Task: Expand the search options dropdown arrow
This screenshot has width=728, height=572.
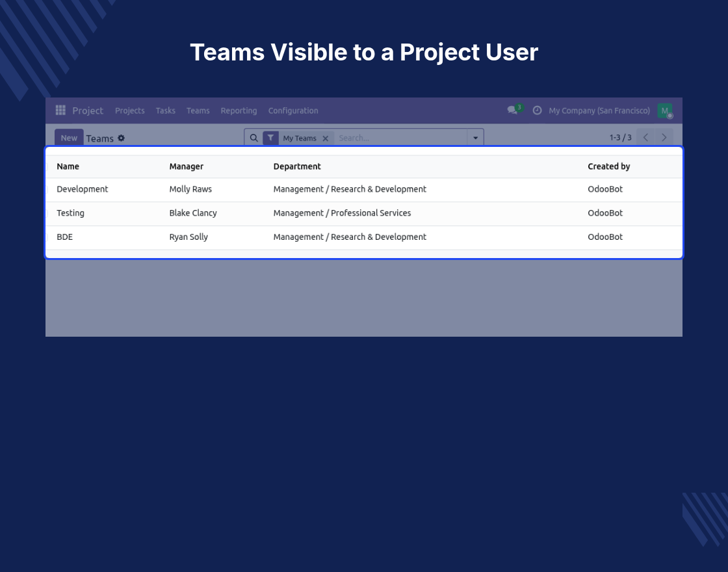Action: pos(475,138)
